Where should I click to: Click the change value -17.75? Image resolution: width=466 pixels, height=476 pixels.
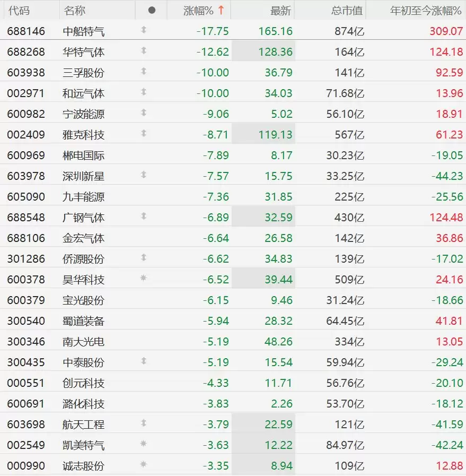213,31
